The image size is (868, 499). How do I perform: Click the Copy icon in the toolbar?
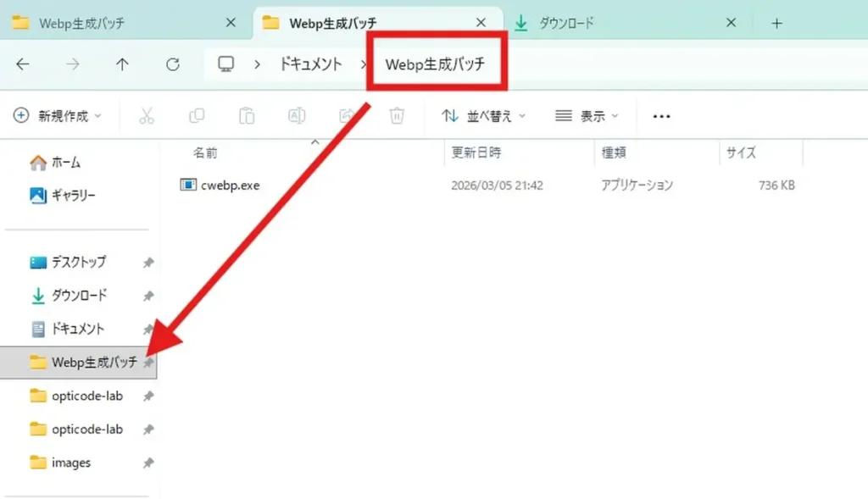point(196,115)
